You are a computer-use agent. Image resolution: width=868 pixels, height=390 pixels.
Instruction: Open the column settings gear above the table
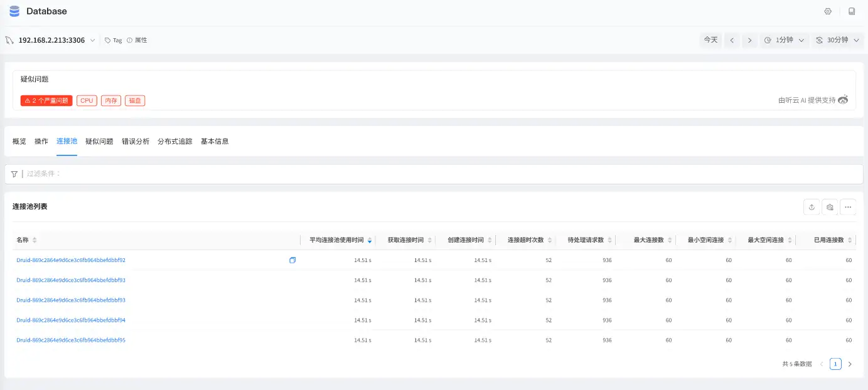coord(830,206)
